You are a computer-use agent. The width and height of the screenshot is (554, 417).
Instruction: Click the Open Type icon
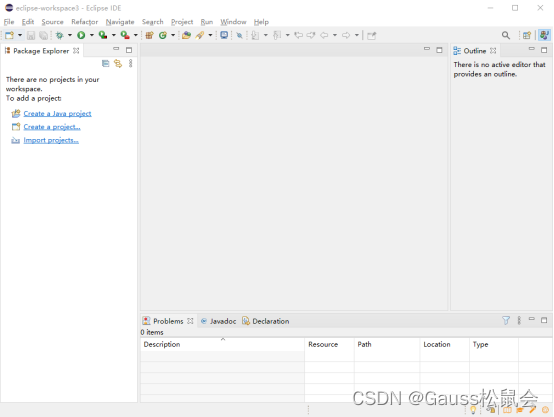point(186,35)
